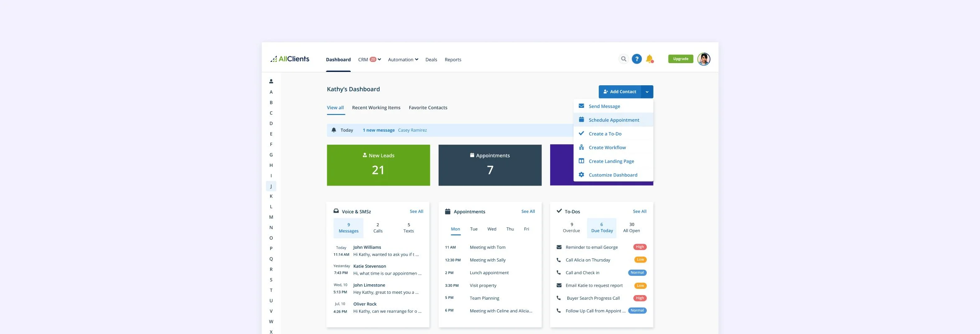The image size is (980, 334).
Task: Click the High badge on Buyer Search Progress Call
Action: (640, 298)
